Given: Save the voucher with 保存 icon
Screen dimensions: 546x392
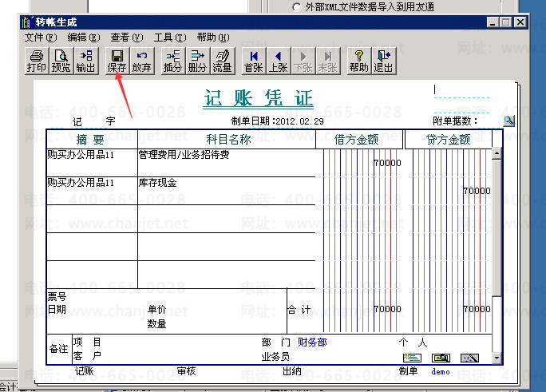Looking at the screenshot, I should pyautogui.click(x=117, y=61).
